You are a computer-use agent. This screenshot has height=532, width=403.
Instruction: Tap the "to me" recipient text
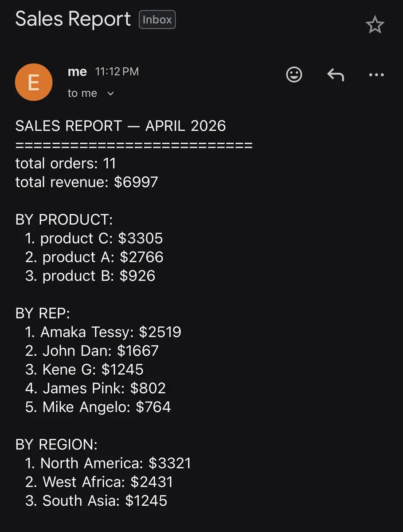(82, 93)
